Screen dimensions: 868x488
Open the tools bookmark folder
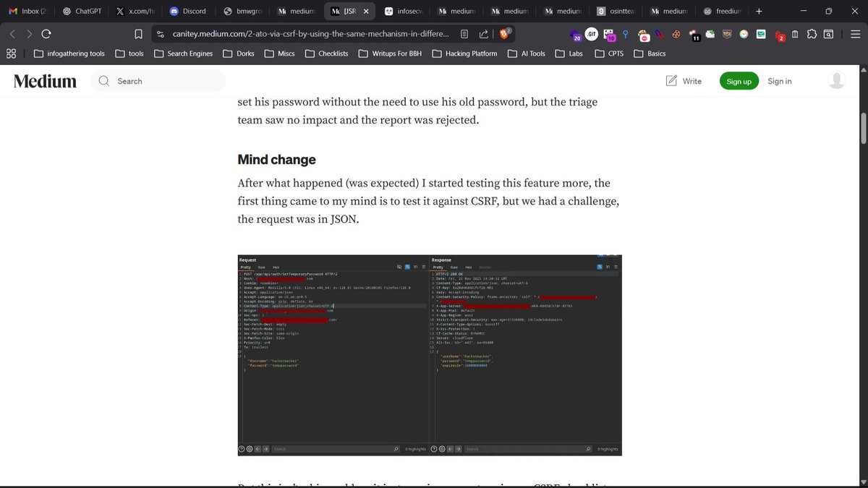point(129,53)
